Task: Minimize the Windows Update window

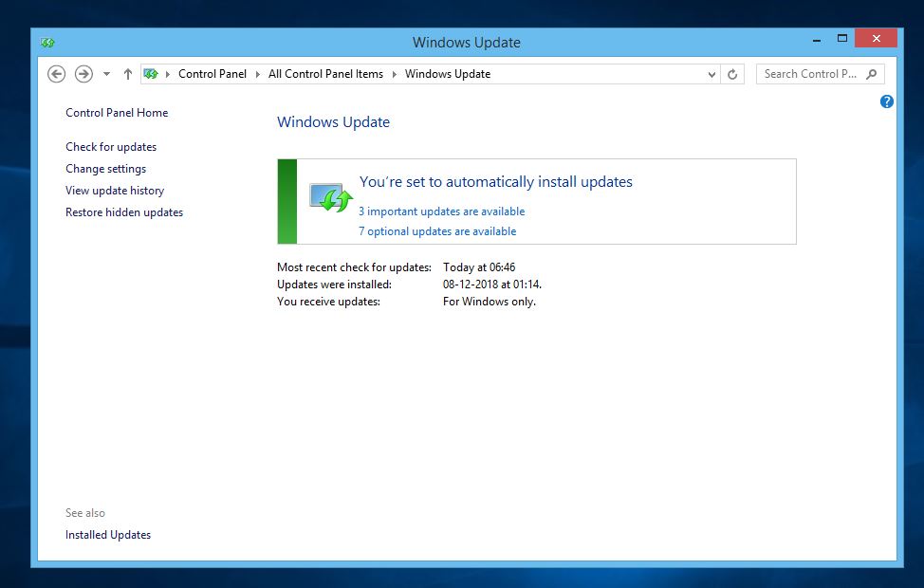Action: (x=817, y=40)
